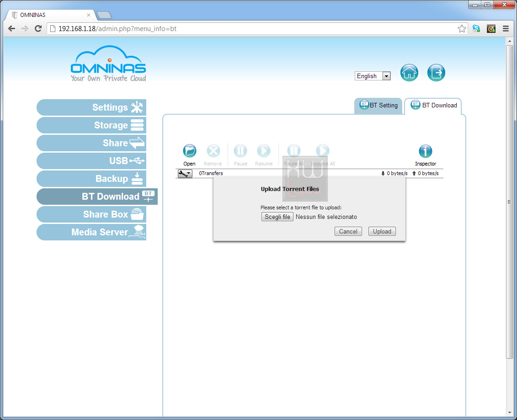Open the Share sidebar menu

point(91,143)
